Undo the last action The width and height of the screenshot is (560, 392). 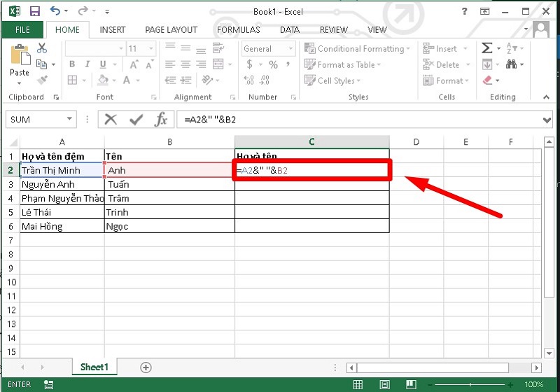coord(55,10)
